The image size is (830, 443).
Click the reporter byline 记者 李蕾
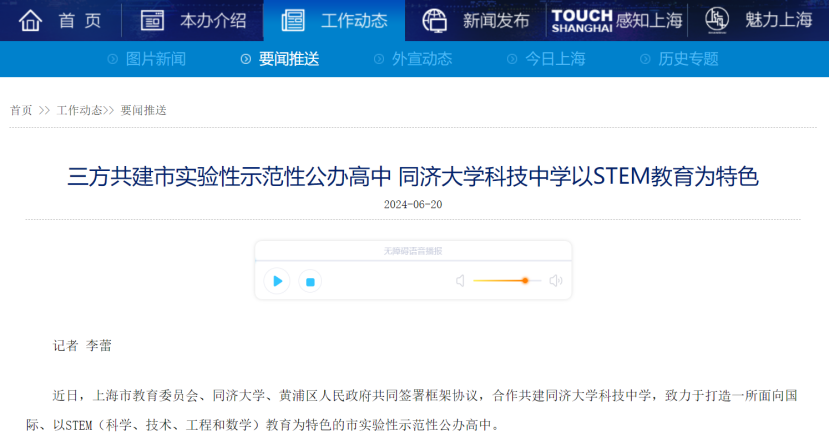pyautogui.click(x=82, y=346)
